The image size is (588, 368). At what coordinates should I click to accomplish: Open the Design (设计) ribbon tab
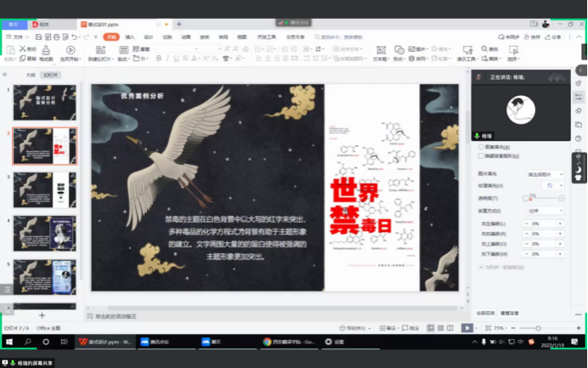coord(149,37)
